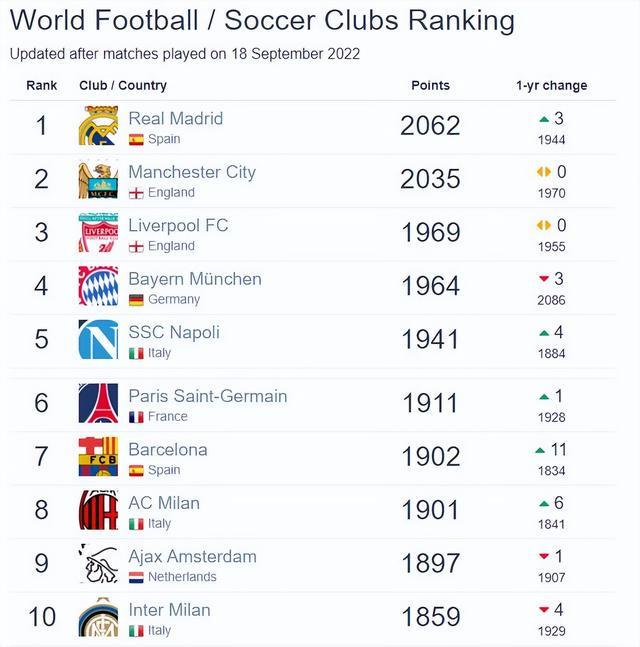Click the Real Madrid club crest

click(98, 127)
